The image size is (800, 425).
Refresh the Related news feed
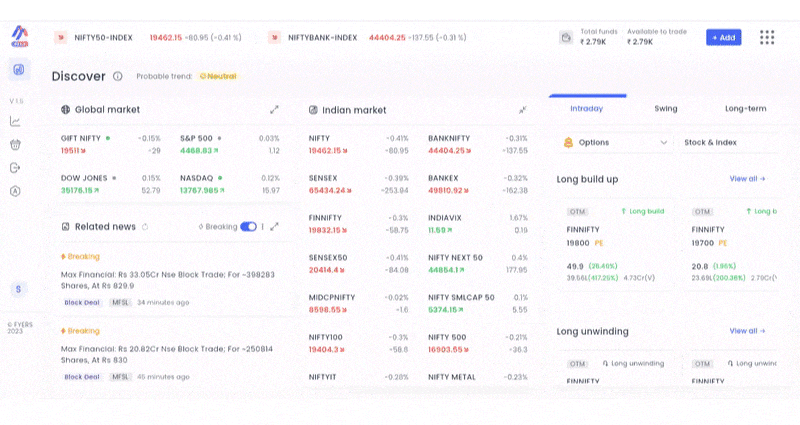[x=145, y=227]
